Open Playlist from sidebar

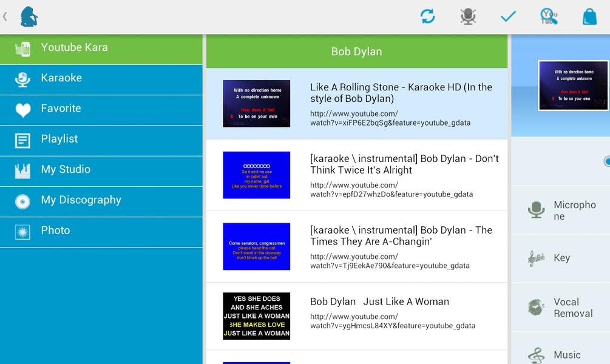click(101, 141)
